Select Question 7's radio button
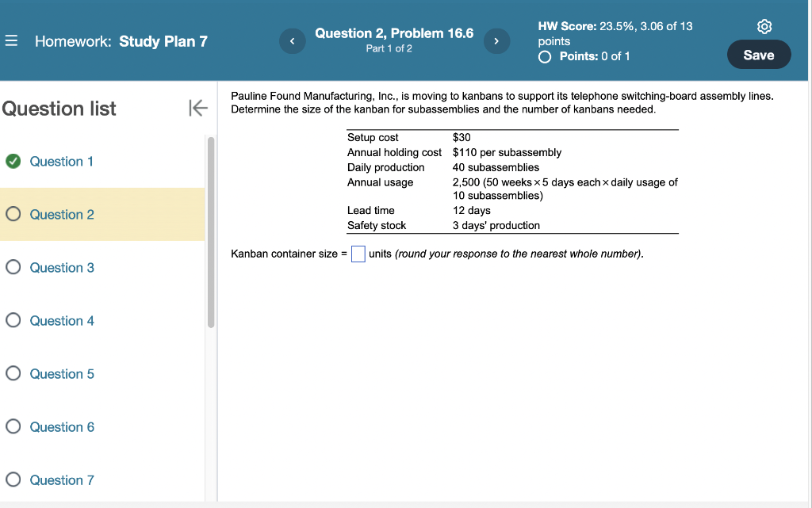The width and height of the screenshot is (812, 508). coord(12,479)
